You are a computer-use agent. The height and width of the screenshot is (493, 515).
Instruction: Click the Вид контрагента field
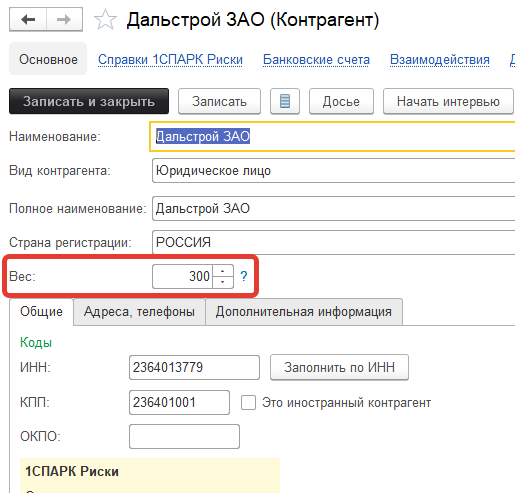(x=333, y=171)
